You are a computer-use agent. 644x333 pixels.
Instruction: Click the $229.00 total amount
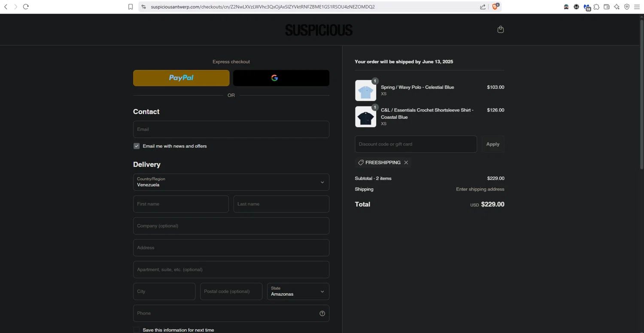pyautogui.click(x=492, y=204)
